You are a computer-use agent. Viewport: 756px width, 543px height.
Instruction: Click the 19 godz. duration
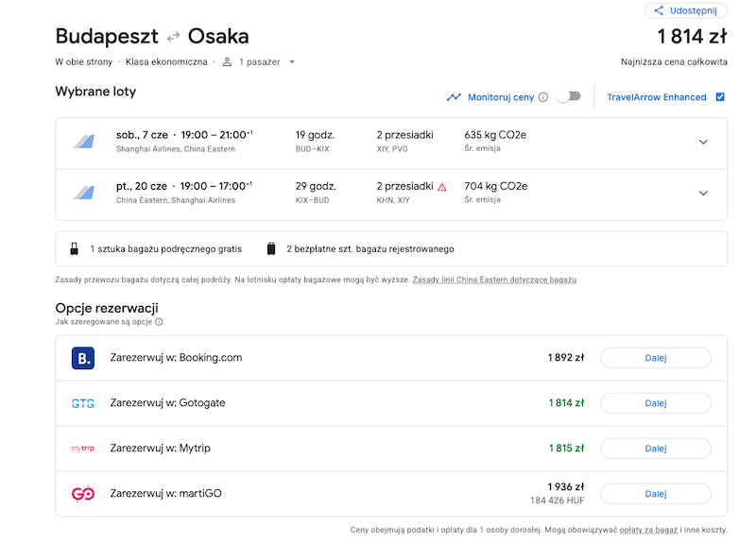315,135
